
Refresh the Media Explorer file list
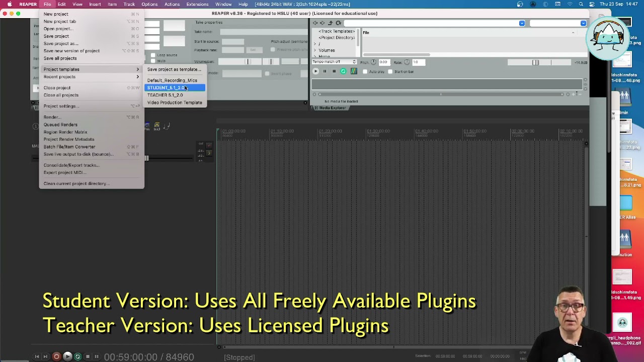click(x=338, y=23)
